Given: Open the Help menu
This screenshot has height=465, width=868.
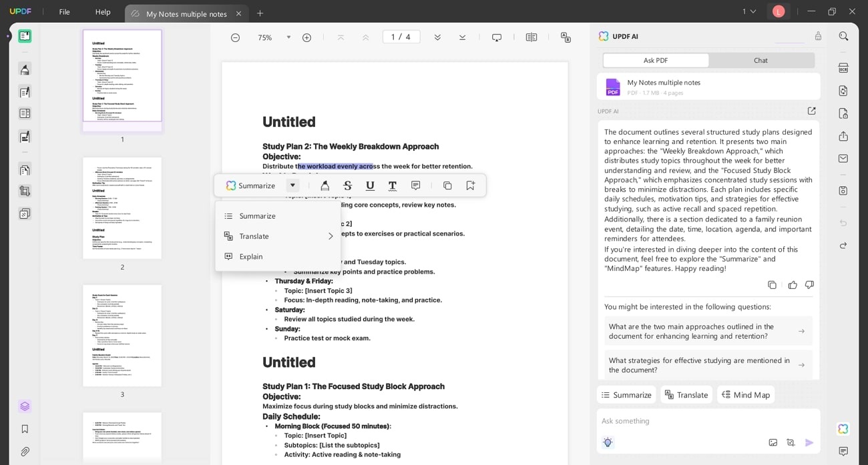Looking at the screenshot, I should point(103,12).
